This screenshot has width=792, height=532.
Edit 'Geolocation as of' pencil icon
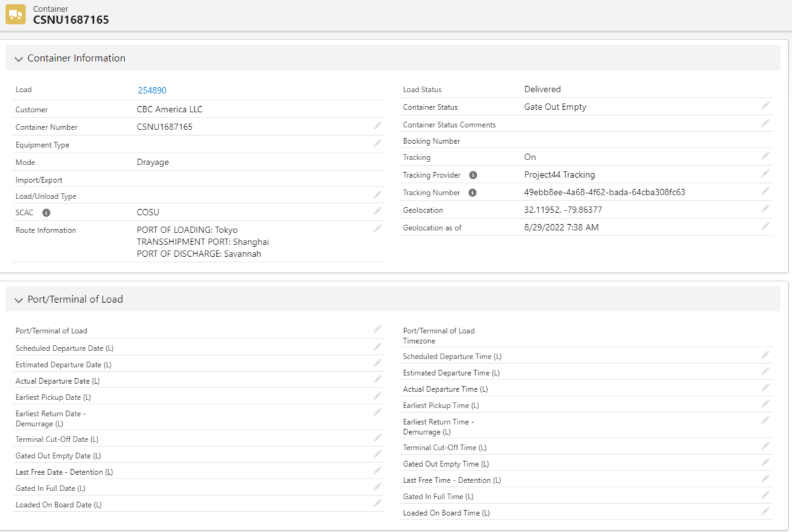tap(765, 226)
